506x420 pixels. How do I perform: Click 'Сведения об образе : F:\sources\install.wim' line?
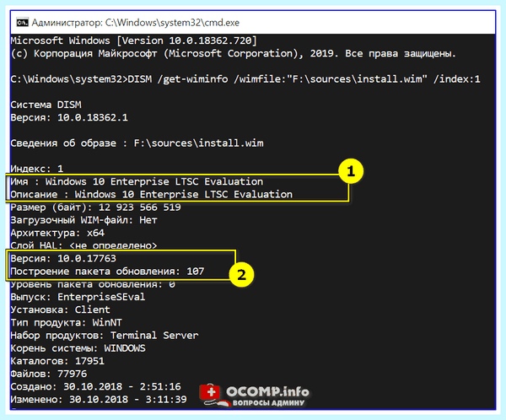coord(137,143)
